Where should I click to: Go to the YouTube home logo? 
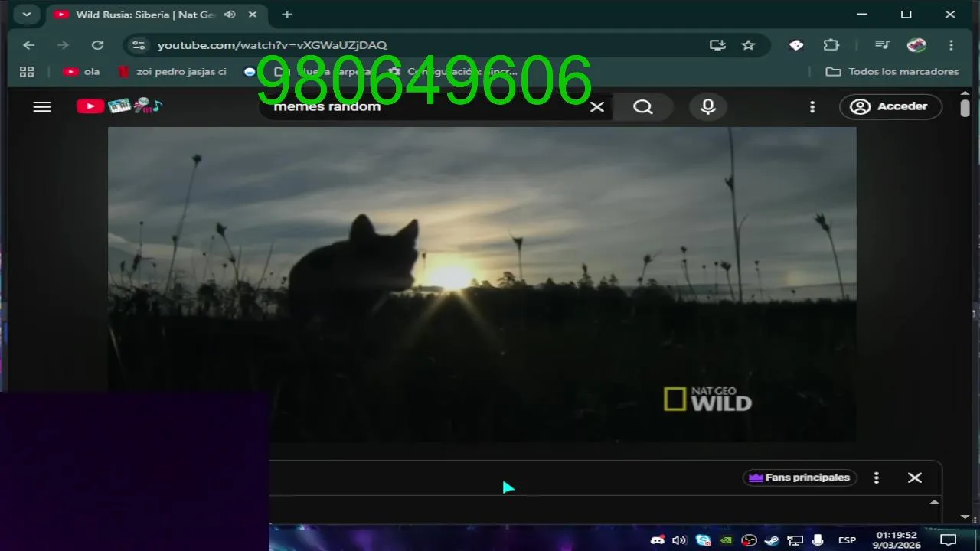(x=119, y=106)
